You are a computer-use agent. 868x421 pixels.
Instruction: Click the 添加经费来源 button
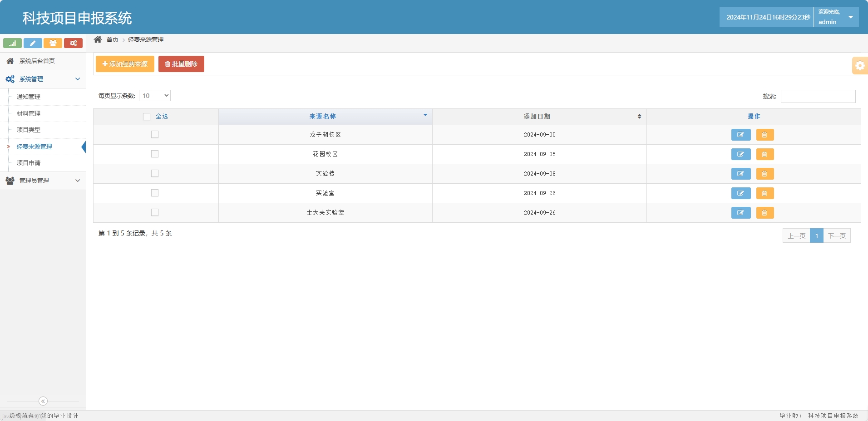tap(125, 64)
